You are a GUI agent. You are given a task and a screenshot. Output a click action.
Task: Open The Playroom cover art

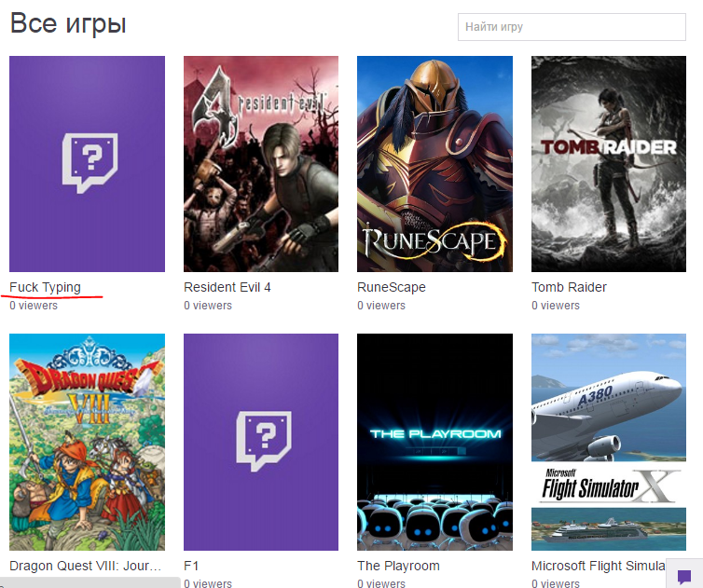(434, 442)
